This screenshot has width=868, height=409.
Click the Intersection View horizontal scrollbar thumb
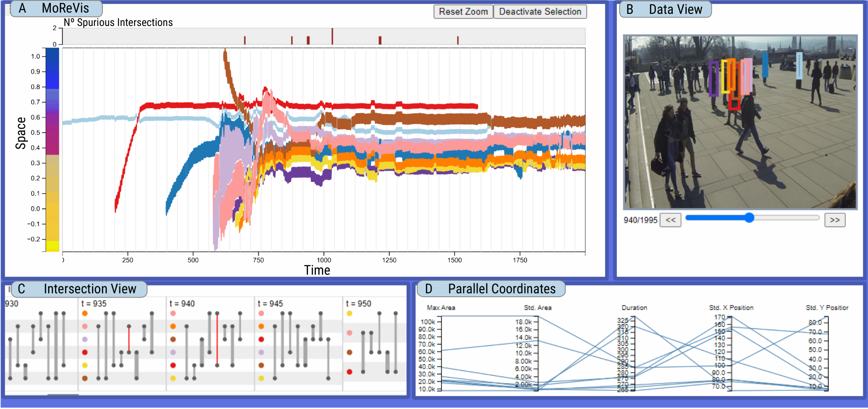pos(63,395)
